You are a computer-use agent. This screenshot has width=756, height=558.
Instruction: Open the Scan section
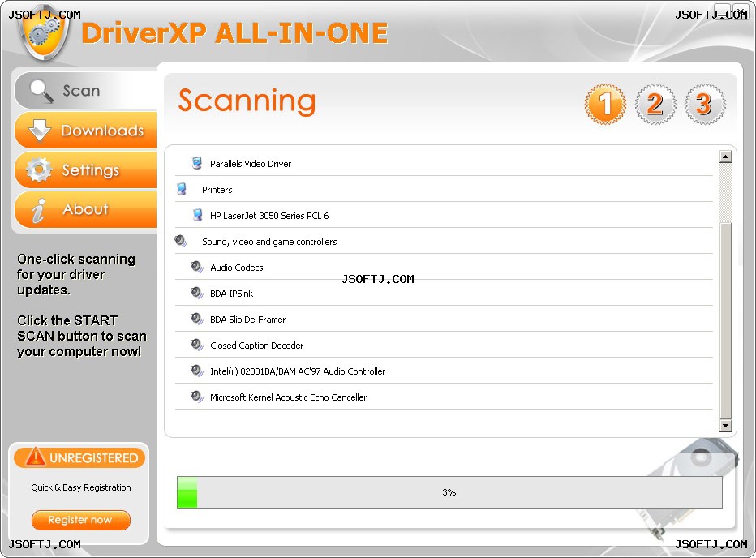point(86,91)
